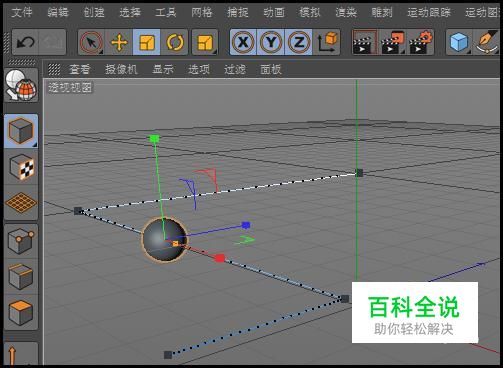Expand the blue Cube primitive menu

(459, 42)
